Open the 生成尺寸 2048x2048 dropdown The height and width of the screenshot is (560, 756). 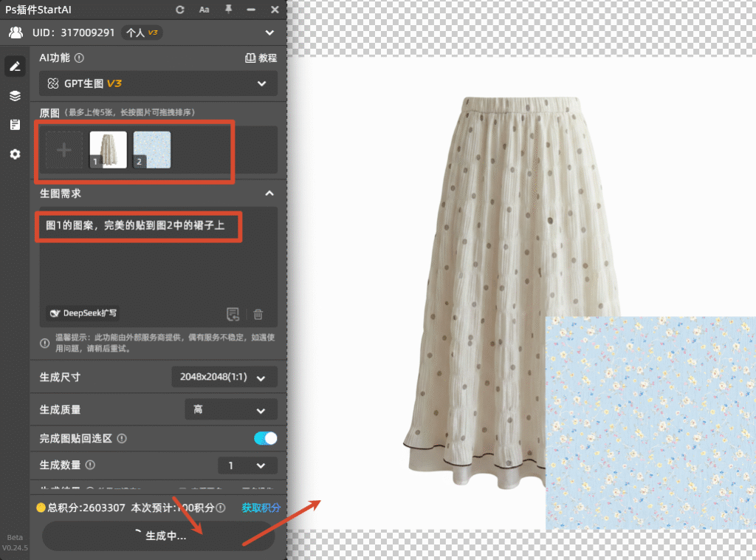[x=224, y=378]
